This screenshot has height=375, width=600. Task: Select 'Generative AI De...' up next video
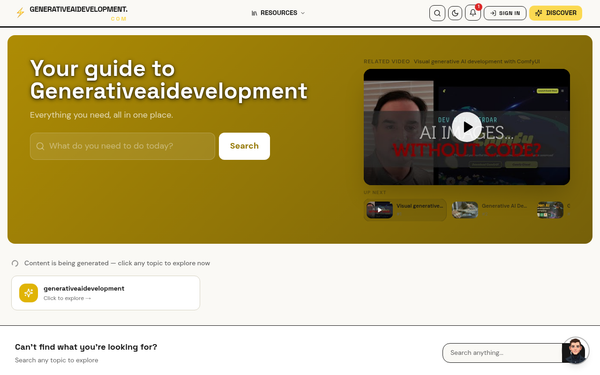click(490, 210)
